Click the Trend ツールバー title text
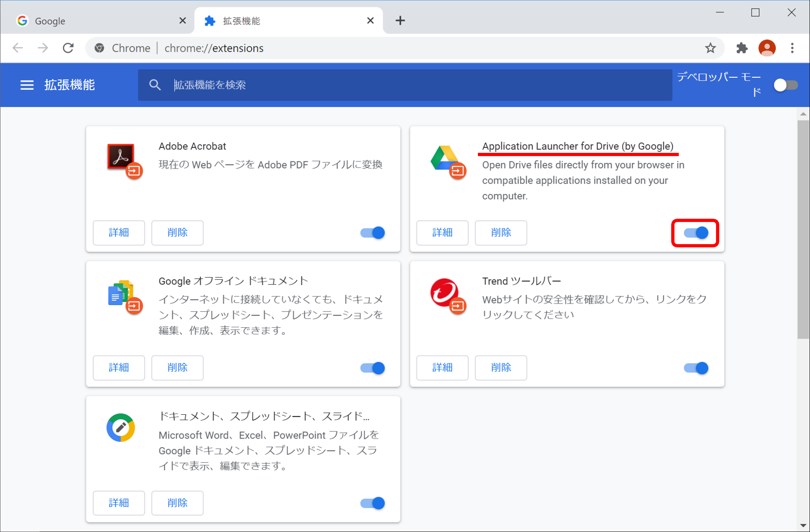 522,281
